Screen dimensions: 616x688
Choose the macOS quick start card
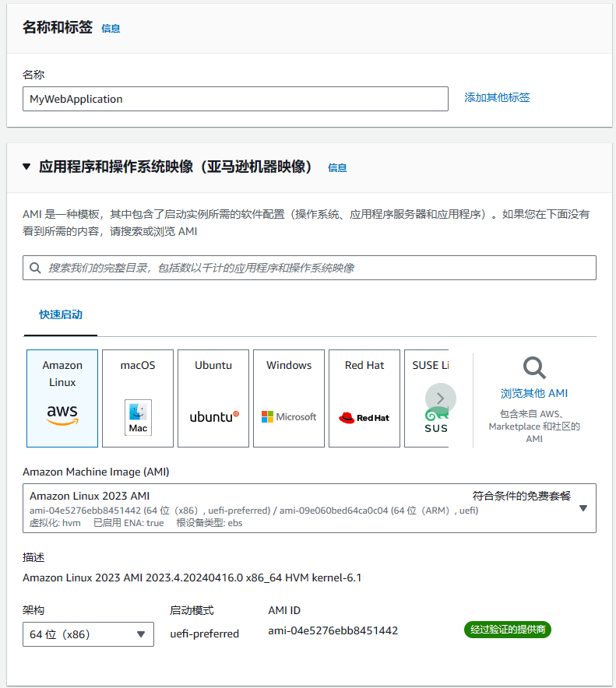pyautogui.click(x=138, y=398)
